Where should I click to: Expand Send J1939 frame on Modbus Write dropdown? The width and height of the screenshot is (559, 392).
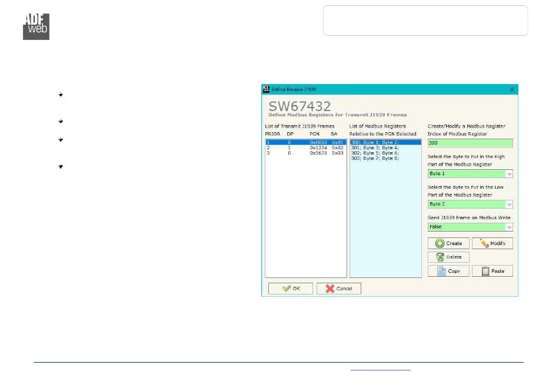(x=510, y=227)
